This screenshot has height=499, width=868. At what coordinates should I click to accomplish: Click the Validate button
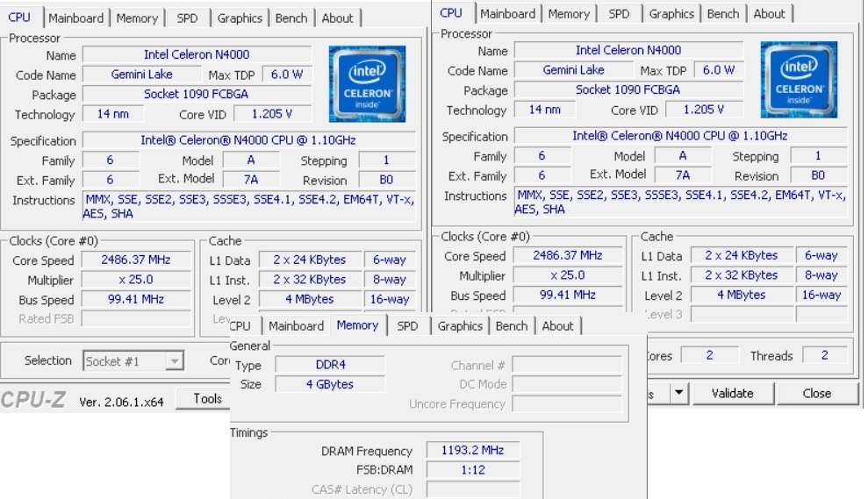pos(732,393)
